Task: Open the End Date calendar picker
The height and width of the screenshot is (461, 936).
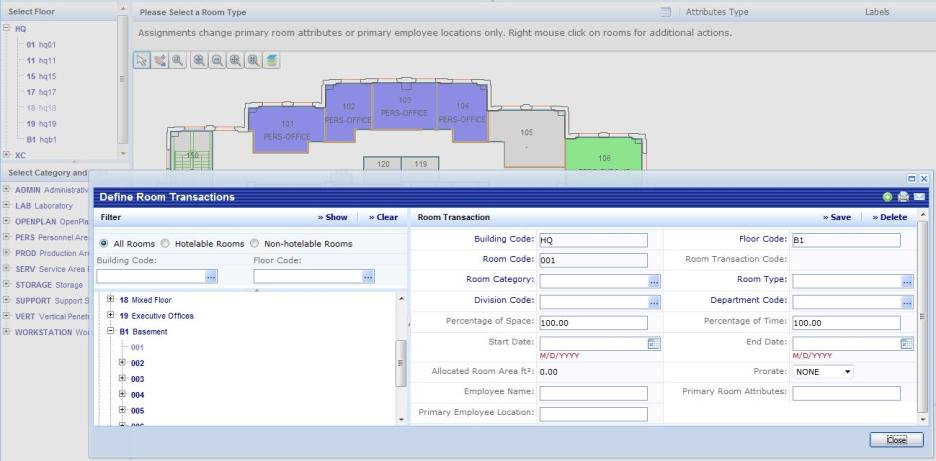Action: pyautogui.click(x=907, y=343)
